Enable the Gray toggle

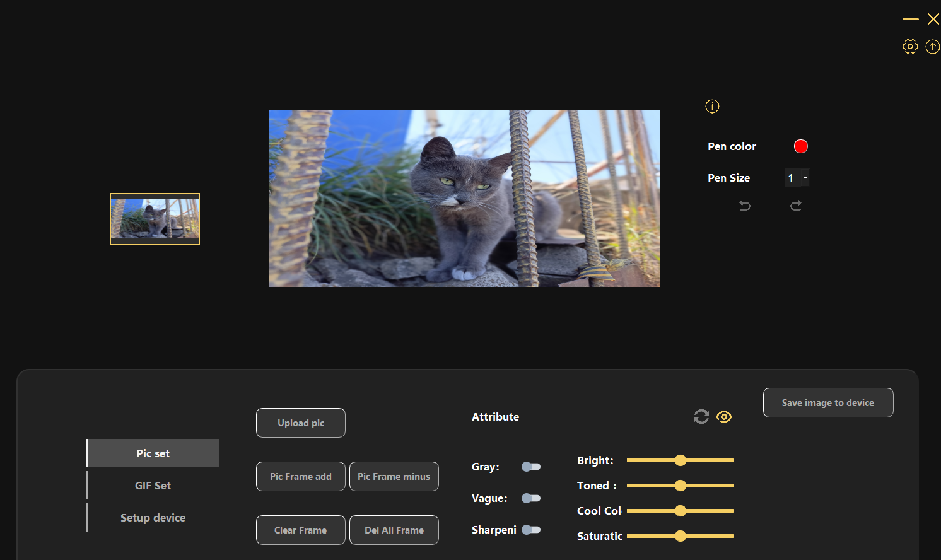pyautogui.click(x=531, y=467)
